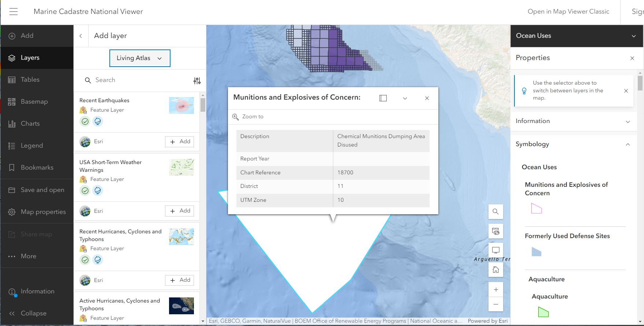
Task: Select Legend in the sidebar
Action: coord(32,146)
